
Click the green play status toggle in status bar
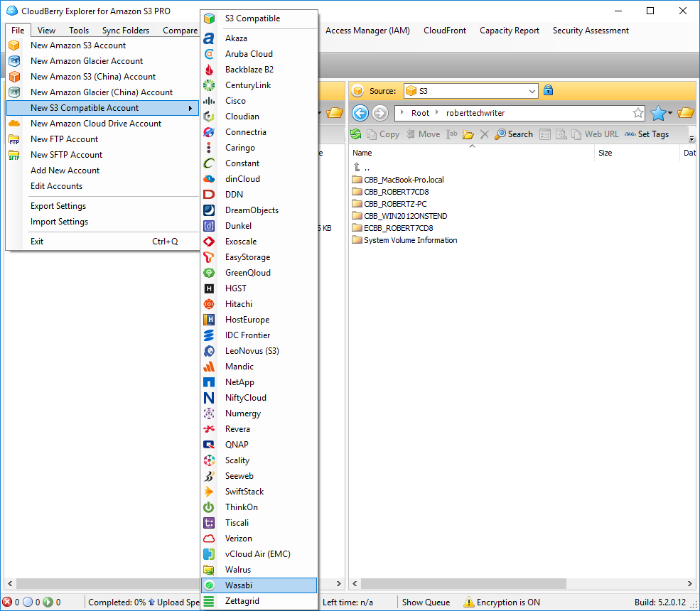coord(46,602)
